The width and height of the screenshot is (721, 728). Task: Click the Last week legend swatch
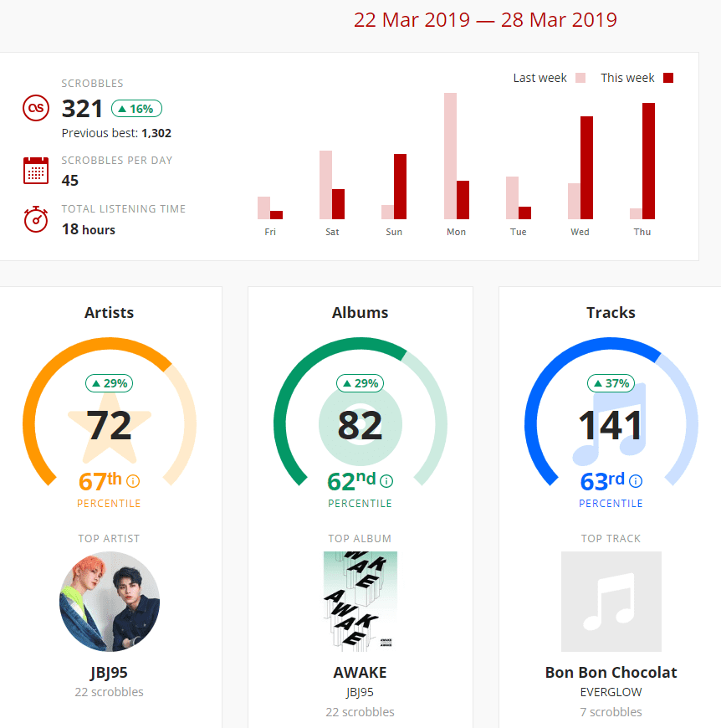pos(580,78)
